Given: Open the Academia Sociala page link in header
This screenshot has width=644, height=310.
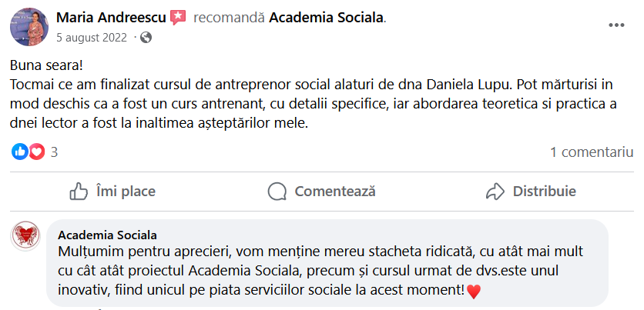Looking at the screenshot, I should point(326,17).
